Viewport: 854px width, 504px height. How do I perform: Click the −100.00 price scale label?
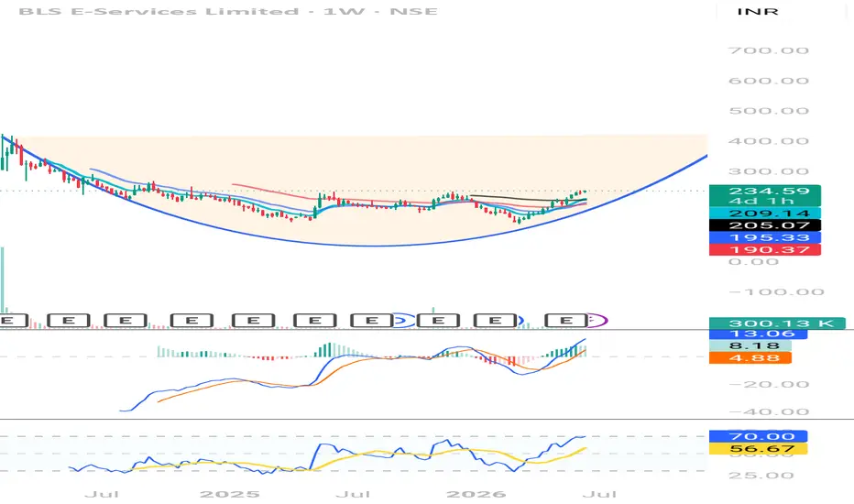click(x=776, y=292)
